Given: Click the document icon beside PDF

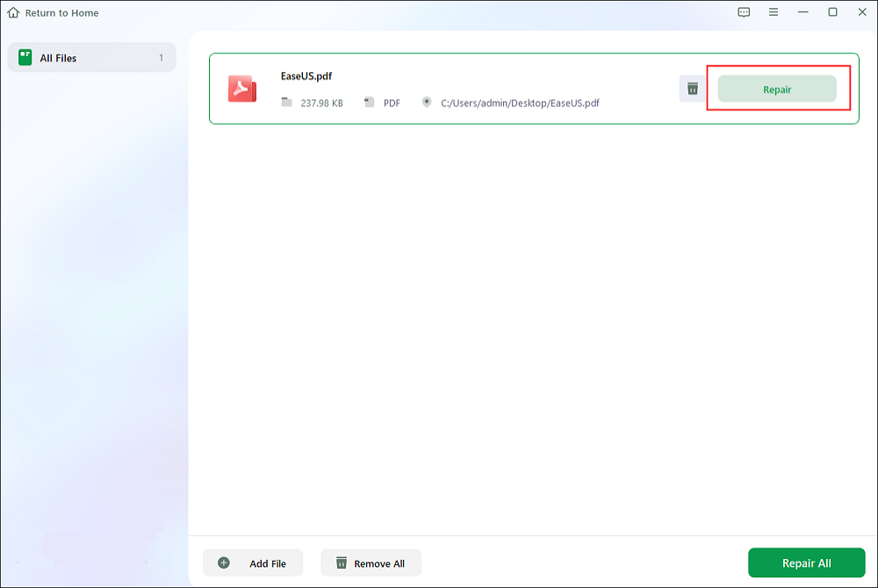Looking at the screenshot, I should pyautogui.click(x=369, y=102).
